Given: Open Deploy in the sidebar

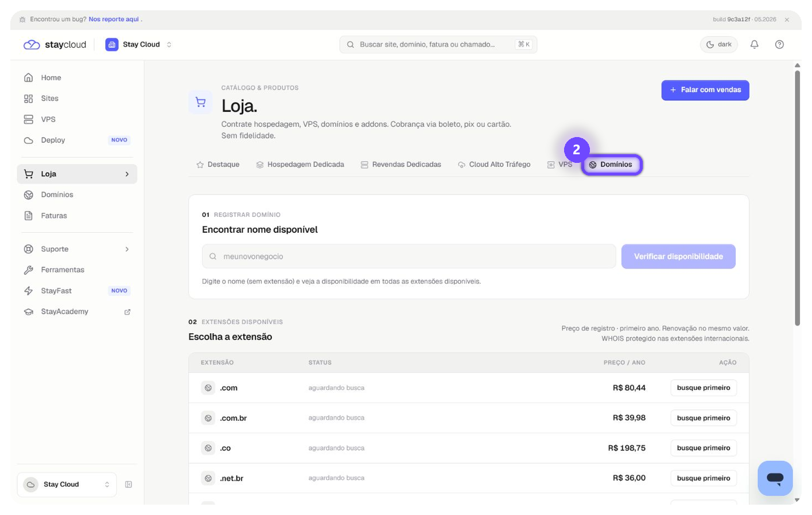Looking at the screenshot, I should 77,140.
